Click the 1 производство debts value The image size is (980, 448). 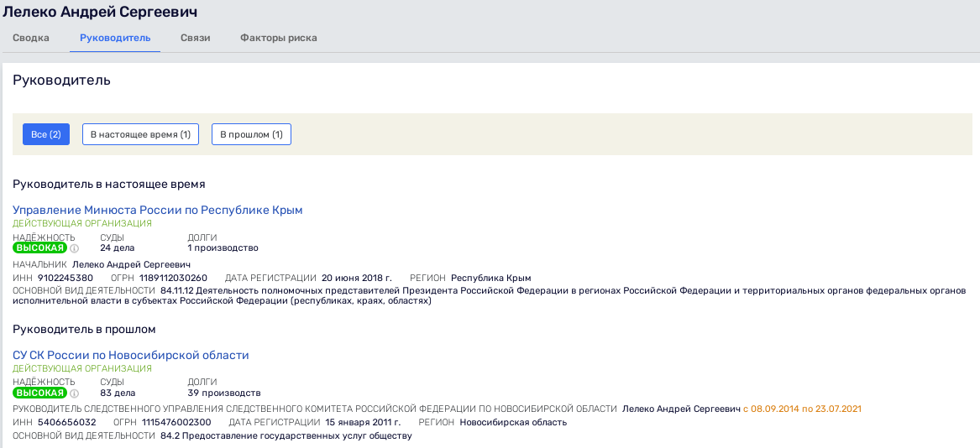pyautogui.click(x=223, y=248)
